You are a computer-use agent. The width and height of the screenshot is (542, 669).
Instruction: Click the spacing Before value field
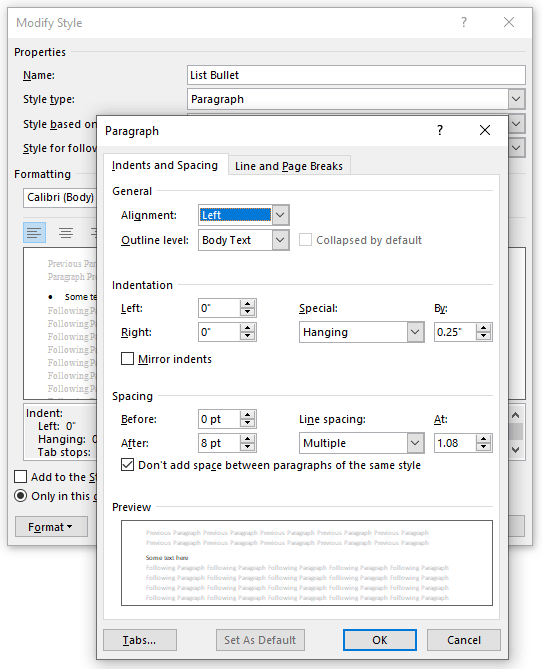219,419
